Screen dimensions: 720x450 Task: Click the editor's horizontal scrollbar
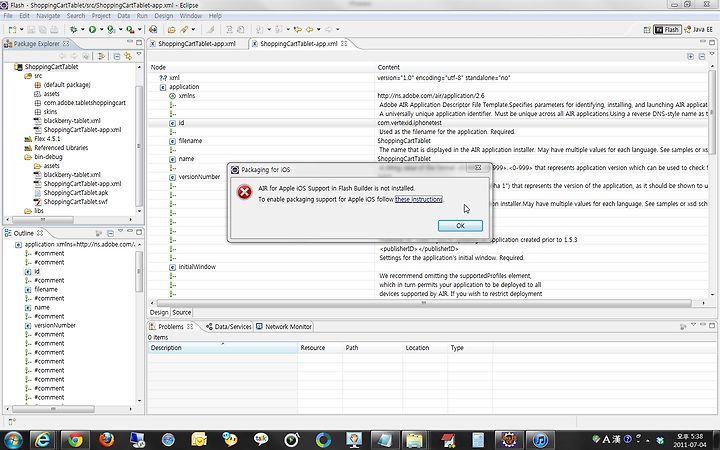(423, 303)
